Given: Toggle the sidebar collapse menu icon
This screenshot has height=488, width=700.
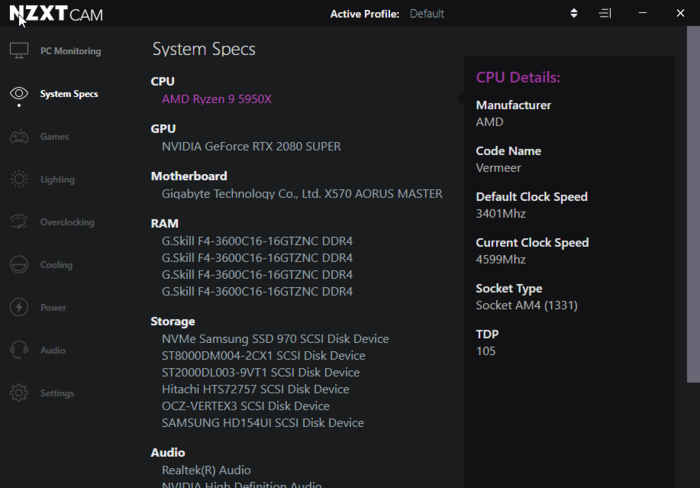Looking at the screenshot, I should tap(605, 13).
